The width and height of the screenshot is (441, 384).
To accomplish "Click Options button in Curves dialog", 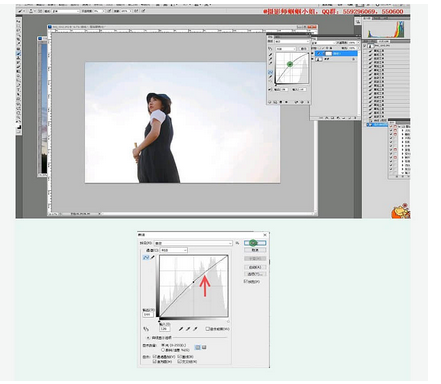I will pyautogui.click(x=255, y=274).
